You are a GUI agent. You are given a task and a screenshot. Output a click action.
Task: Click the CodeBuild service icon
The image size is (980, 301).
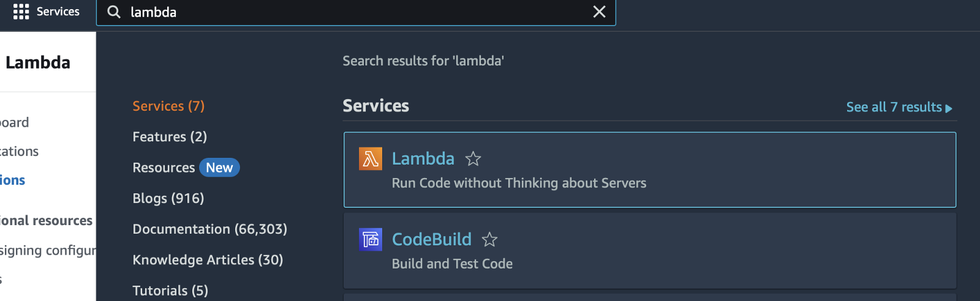coord(371,239)
